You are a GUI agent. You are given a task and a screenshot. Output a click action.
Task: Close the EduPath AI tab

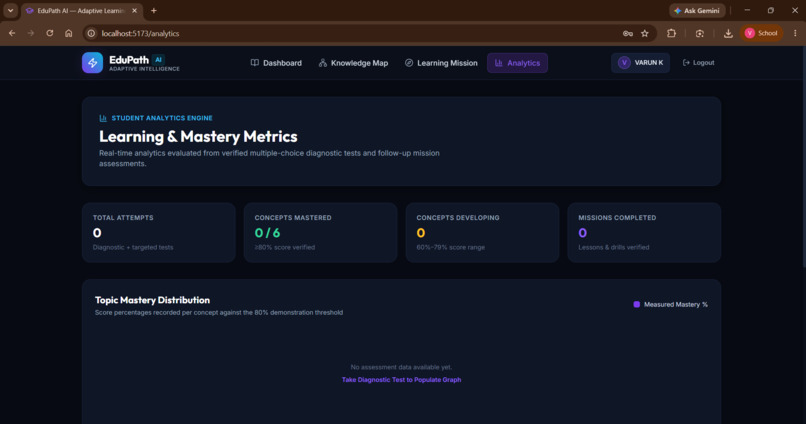(x=135, y=10)
